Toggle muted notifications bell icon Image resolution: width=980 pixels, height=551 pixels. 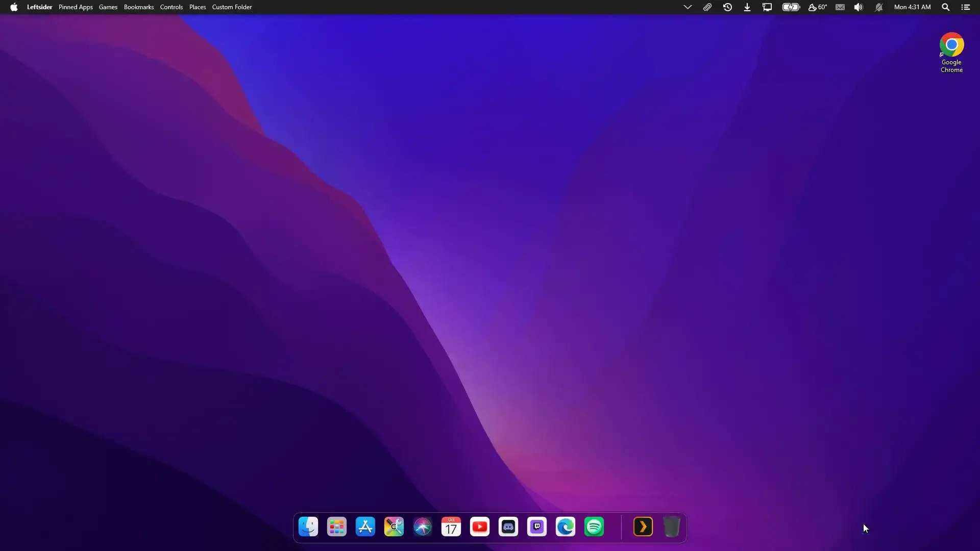point(878,7)
